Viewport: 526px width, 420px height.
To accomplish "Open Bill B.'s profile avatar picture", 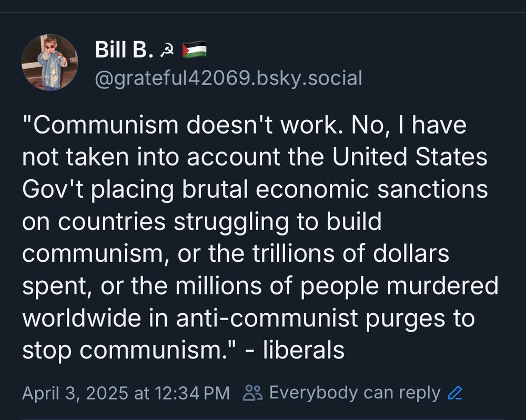I will (x=49, y=63).
